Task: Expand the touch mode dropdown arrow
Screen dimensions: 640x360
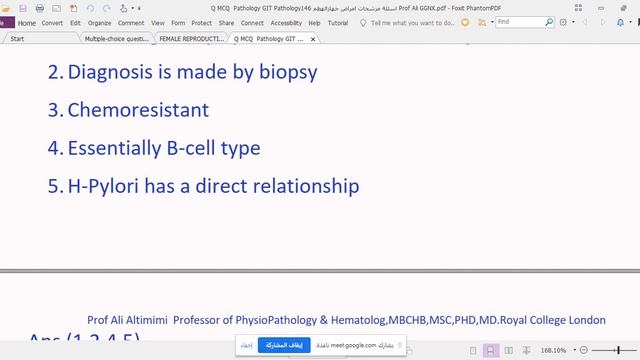Action: pyautogui.click(x=132, y=8)
